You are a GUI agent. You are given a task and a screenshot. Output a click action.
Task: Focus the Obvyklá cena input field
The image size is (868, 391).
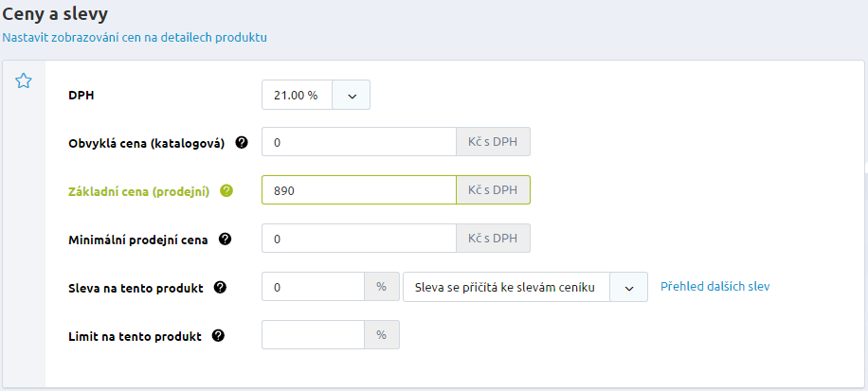tap(358, 142)
